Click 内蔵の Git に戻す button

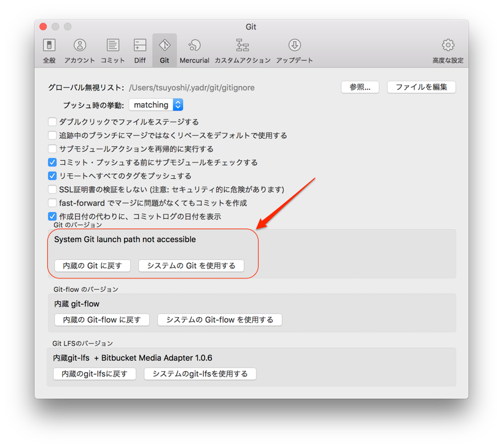tap(92, 265)
